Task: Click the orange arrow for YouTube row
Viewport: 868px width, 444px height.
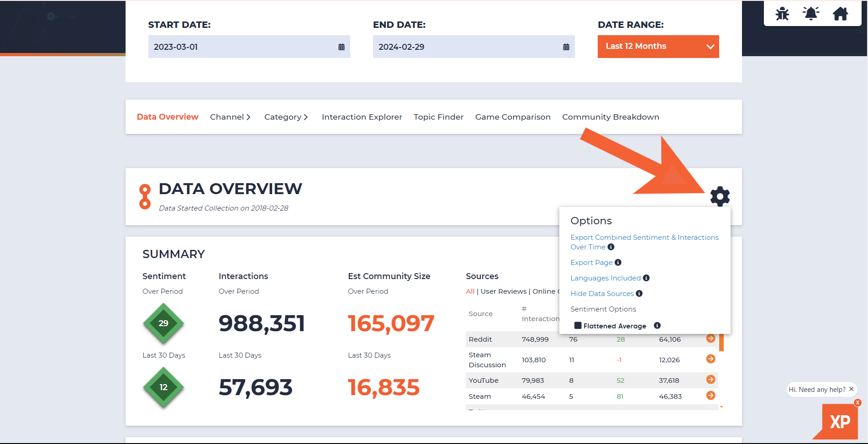Action: [x=710, y=380]
